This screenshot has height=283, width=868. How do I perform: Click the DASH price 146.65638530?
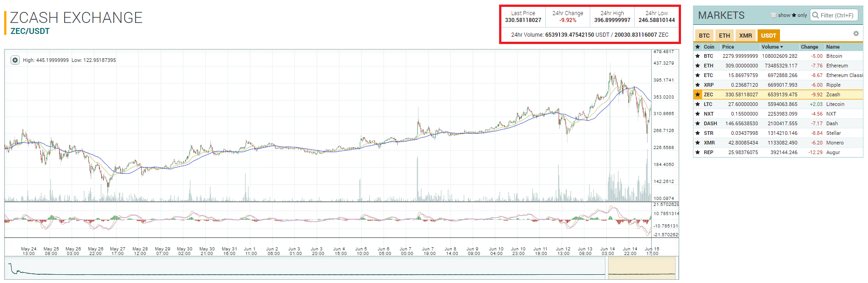tap(742, 123)
